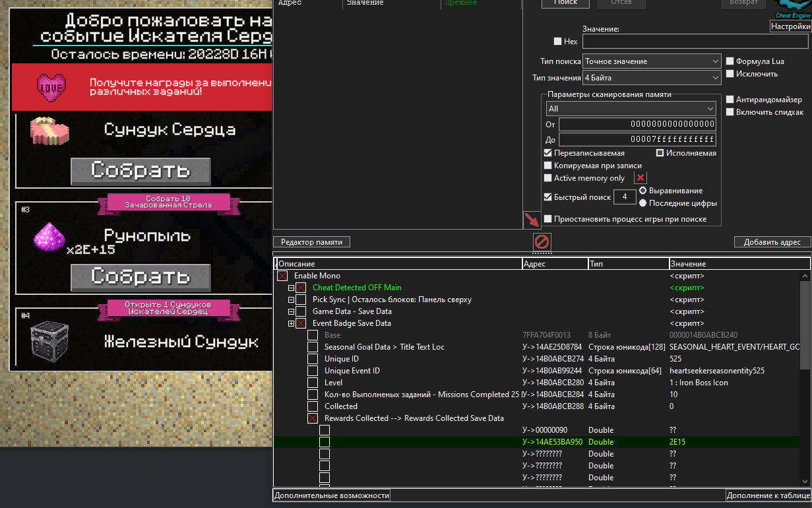This screenshot has width=812, height=508.
Task: Toggle the Enable Mono script checkbox
Action: click(x=282, y=276)
